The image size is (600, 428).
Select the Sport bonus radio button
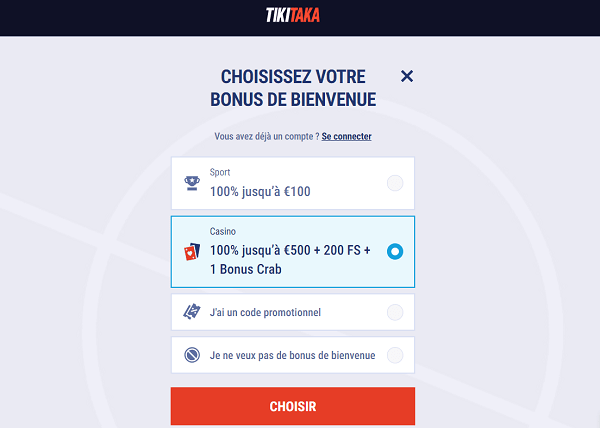pos(395,183)
